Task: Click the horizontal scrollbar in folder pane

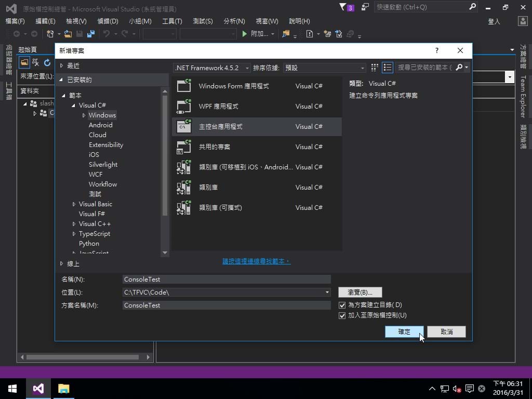Action: point(83,357)
